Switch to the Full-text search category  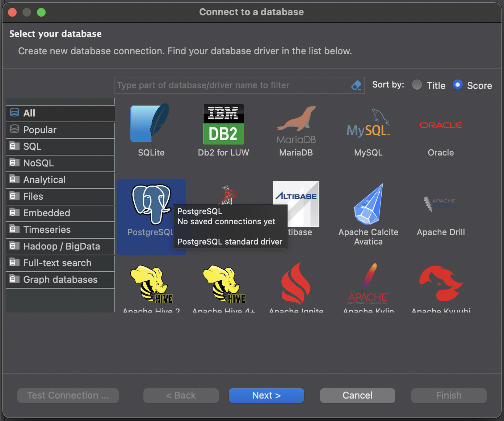(x=60, y=263)
